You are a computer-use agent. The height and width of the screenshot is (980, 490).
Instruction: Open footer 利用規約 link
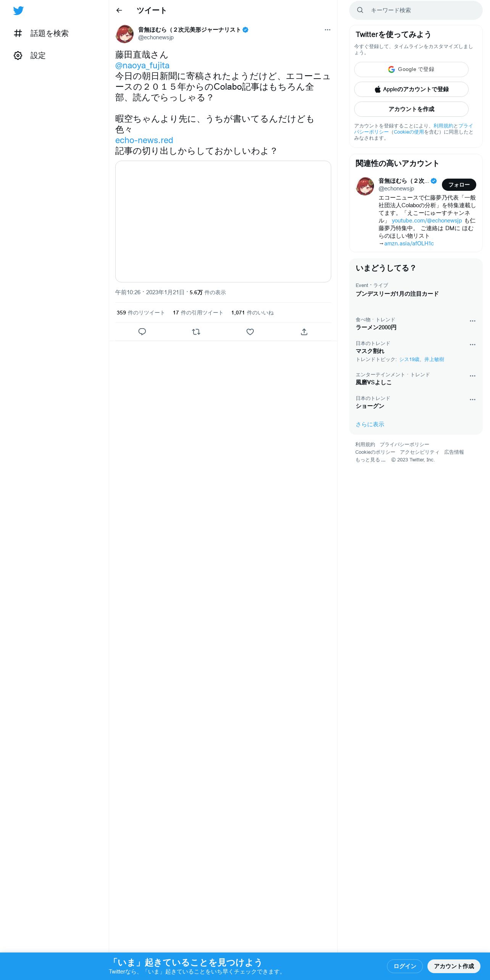pos(365,445)
